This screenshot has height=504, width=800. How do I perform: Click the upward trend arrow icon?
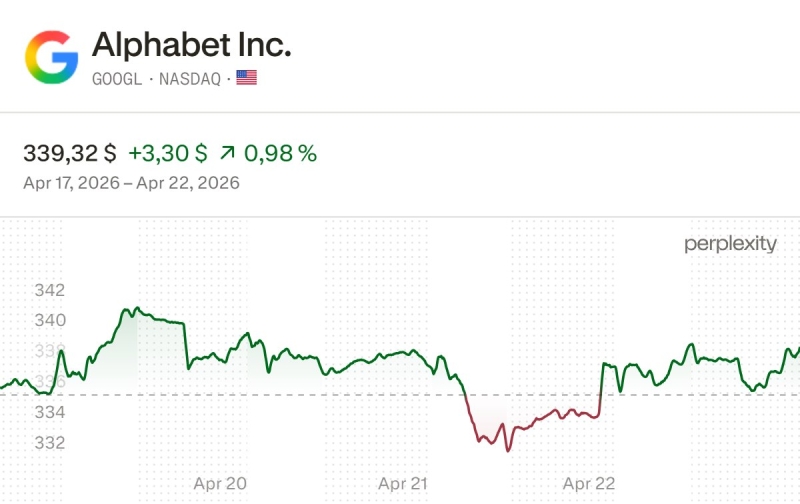pyautogui.click(x=228, y=153)
